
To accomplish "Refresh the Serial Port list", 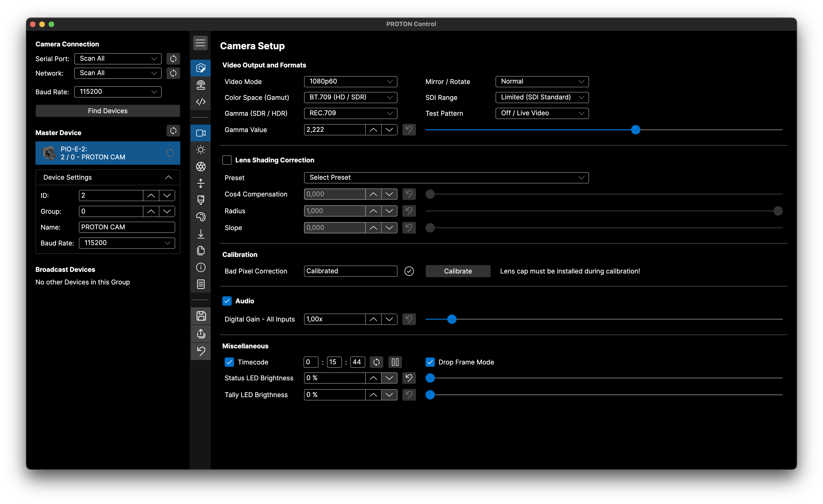I will pyautogui.click(x=173, y=59).
